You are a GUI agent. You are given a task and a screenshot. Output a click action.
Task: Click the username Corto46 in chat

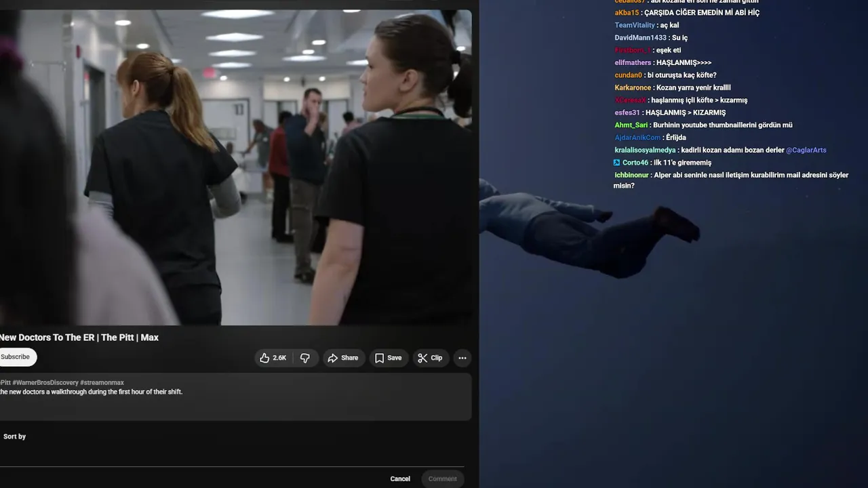[635, 163]
